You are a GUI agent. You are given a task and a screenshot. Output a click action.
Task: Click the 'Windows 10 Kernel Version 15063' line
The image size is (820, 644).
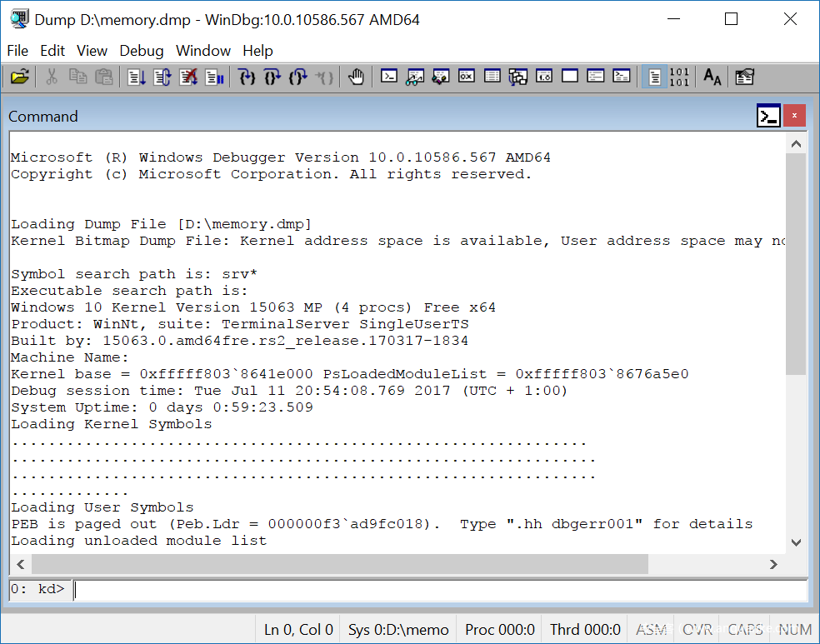[253, 307]
